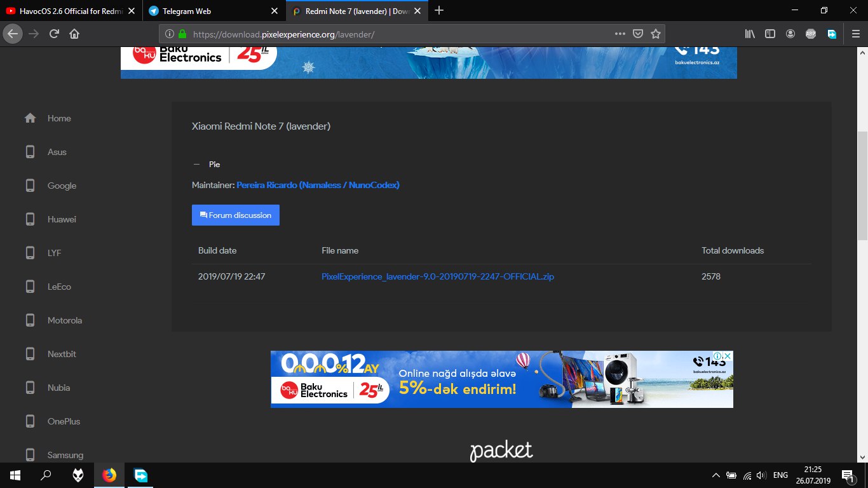Viewport: 868px width, 488px height.
Task: Open maintainer Pereira Ricardo link
Action: pyautogui.click(x=318, y=185)
